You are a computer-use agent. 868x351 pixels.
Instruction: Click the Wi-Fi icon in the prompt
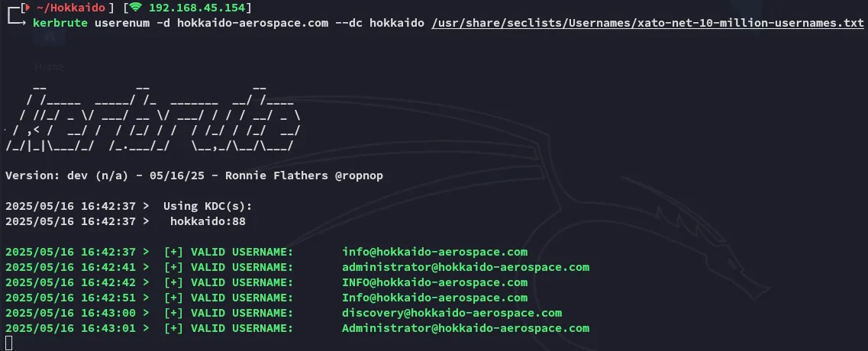pyautogui.click(x=137, y=7)
